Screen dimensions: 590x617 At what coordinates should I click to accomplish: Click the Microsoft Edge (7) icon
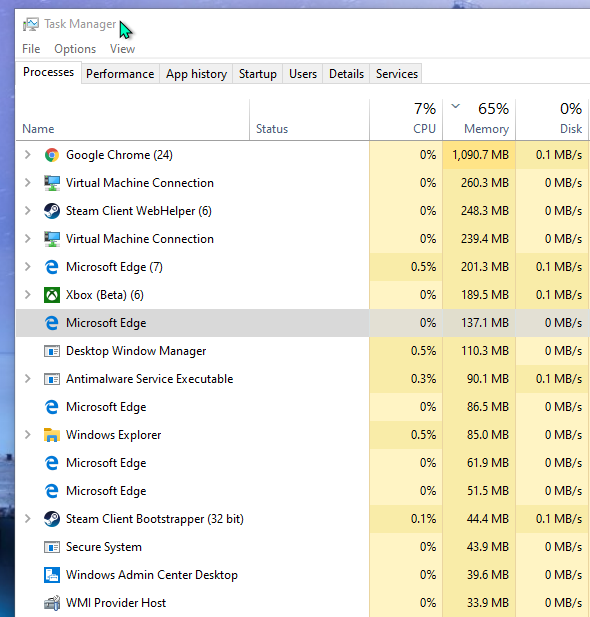52,267
